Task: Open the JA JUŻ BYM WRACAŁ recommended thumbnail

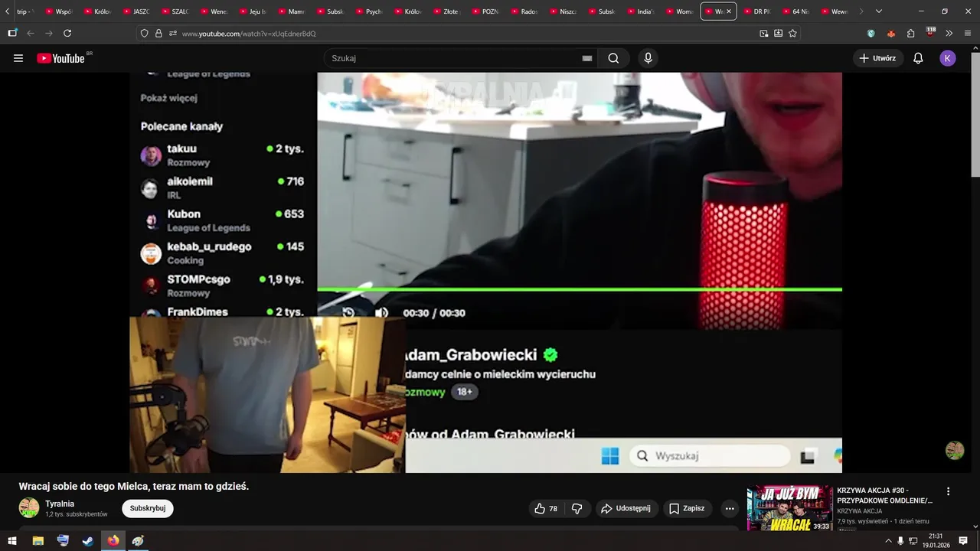Action: pos(789,507)
